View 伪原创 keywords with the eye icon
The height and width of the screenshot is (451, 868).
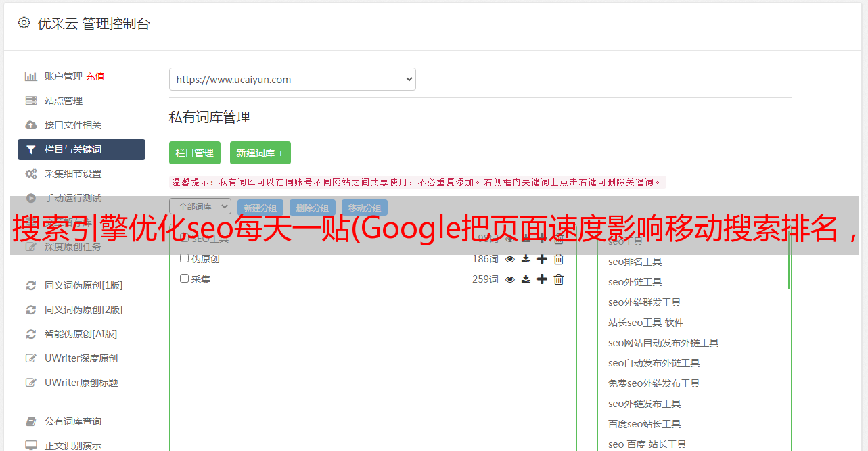tap(510, 259)
